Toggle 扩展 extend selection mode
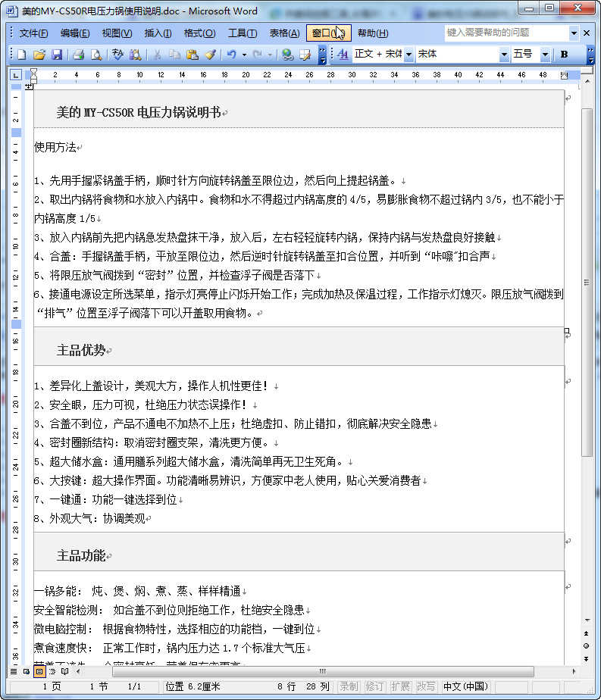The width and height of the screenshot is (601, 700). (x=400, y=686)
